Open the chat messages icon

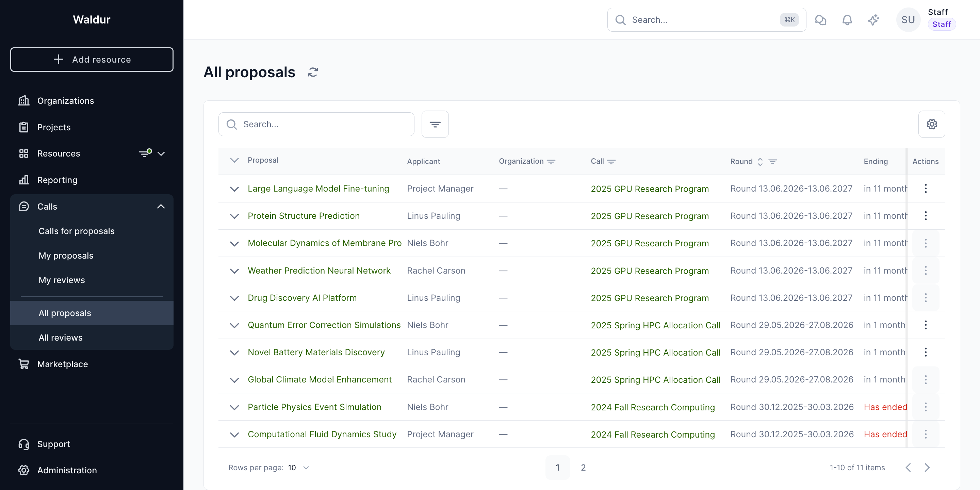(x=821, y=20)
